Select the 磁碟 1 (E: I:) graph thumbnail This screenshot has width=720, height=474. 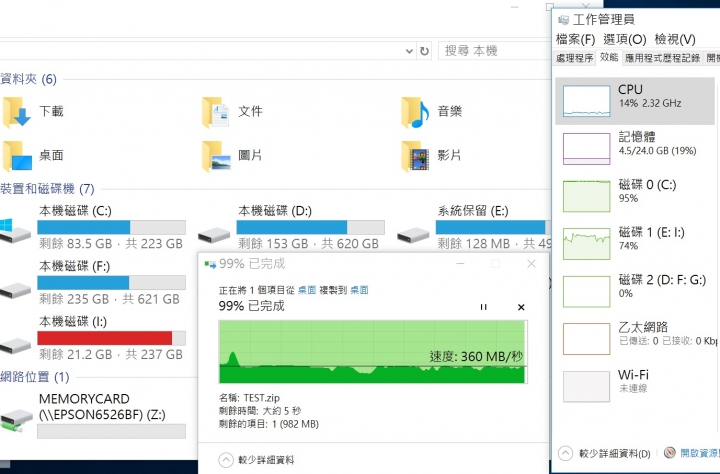pos(586,243)
